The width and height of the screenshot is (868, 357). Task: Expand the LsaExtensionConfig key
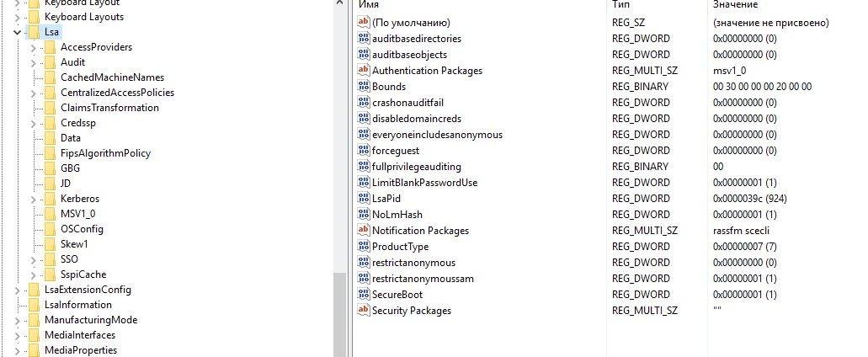(18, 290)
